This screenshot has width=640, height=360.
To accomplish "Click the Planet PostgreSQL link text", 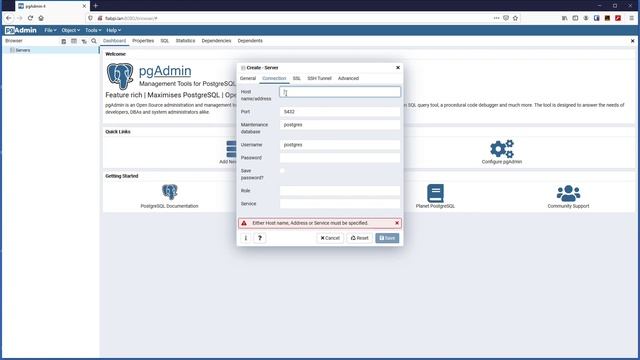I will [435, 206].
